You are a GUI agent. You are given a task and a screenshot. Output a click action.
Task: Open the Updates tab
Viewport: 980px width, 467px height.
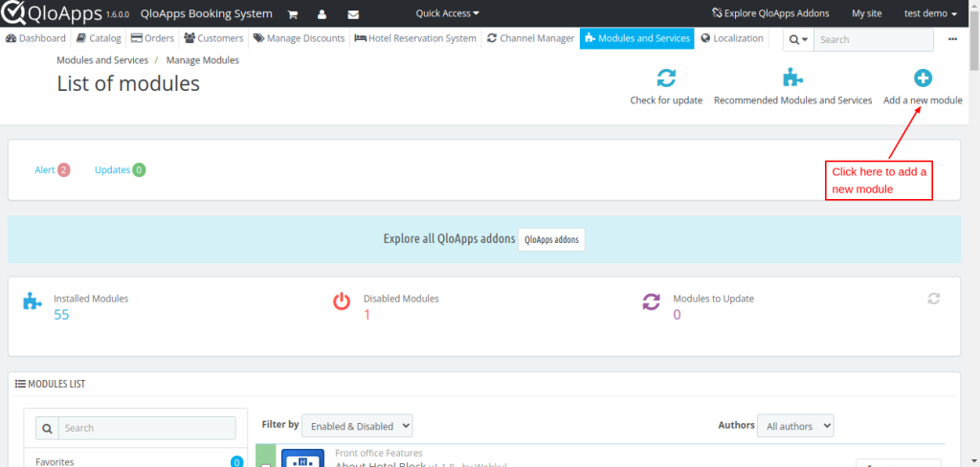click(x=120, y=170)
